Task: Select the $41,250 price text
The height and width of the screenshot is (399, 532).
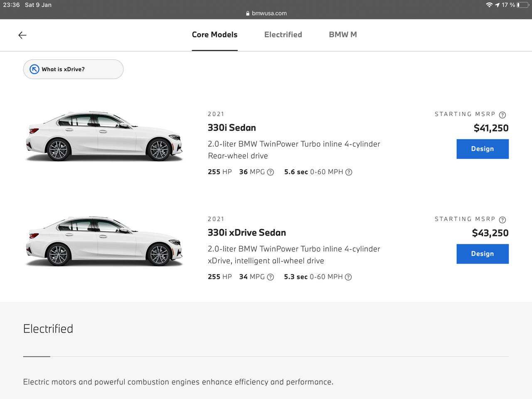Action: [x=491, y=128]
